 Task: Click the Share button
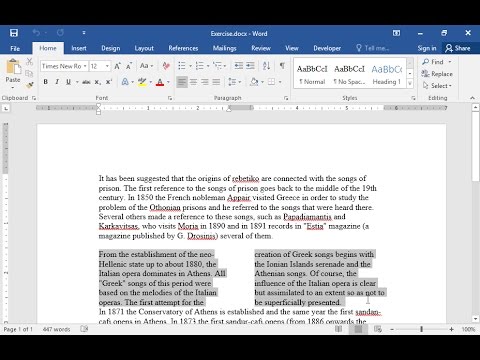[x=458, y=48]
